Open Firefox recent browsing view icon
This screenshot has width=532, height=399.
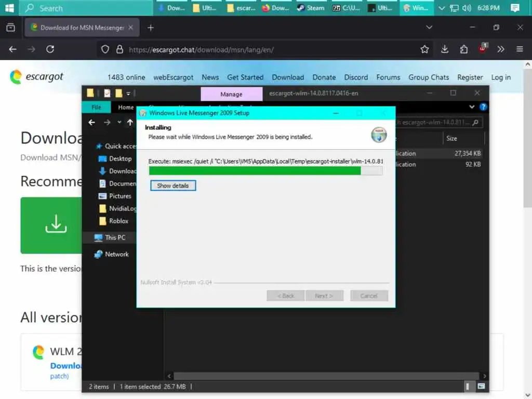[x=10, y=28]
